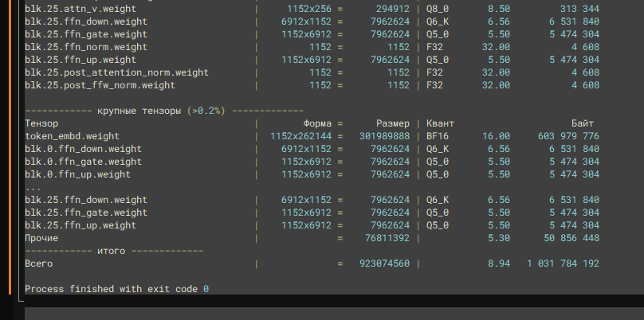Select blk.25.post_attention_norm.weight row name
This screenshot has width=644, height=320.
pos(116,72)
